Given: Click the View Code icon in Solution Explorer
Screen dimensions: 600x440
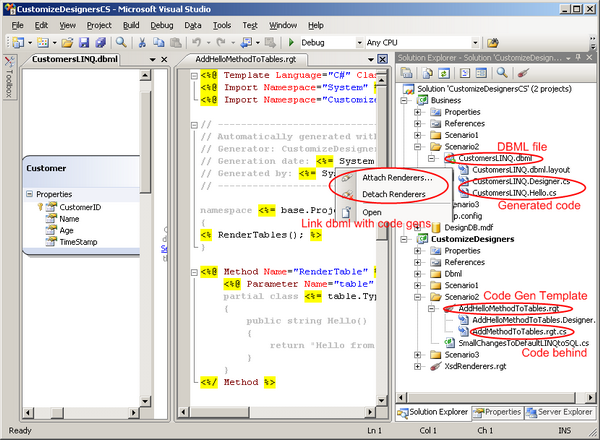Looking at the screenshot, I should point(465,73).
